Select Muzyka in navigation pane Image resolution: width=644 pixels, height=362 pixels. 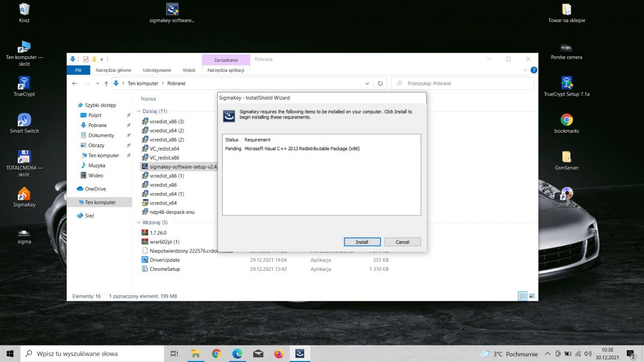tap(97, 165)
